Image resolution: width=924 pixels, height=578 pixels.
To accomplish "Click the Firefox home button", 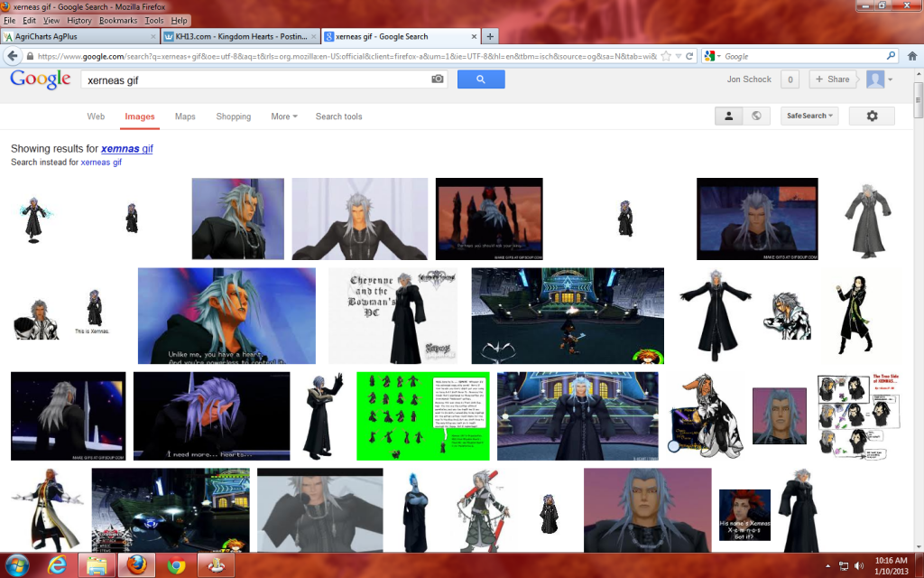I will [x=912, y=56].
